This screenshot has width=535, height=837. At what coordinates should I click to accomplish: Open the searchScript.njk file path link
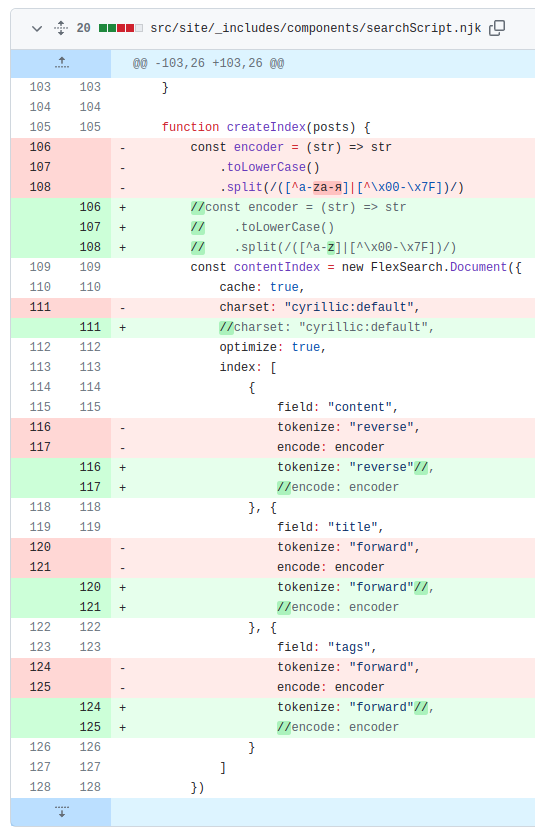pyautogui.click(x=316, y=28)
